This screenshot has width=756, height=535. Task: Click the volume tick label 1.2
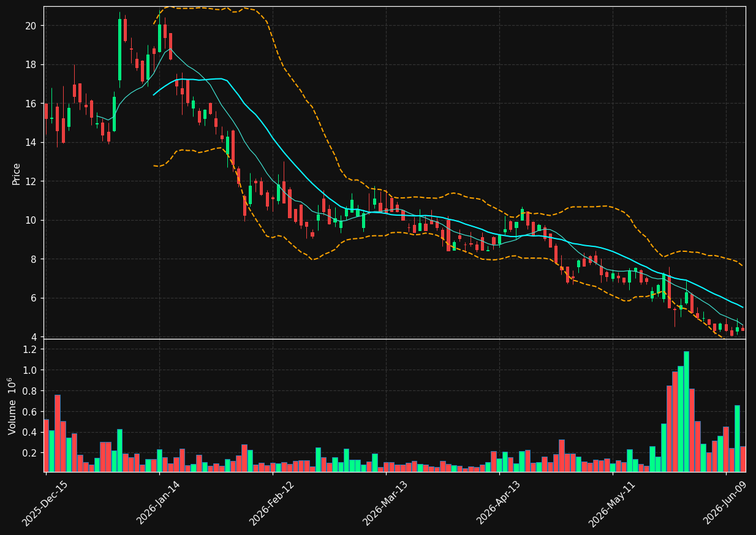pos(30,349)
